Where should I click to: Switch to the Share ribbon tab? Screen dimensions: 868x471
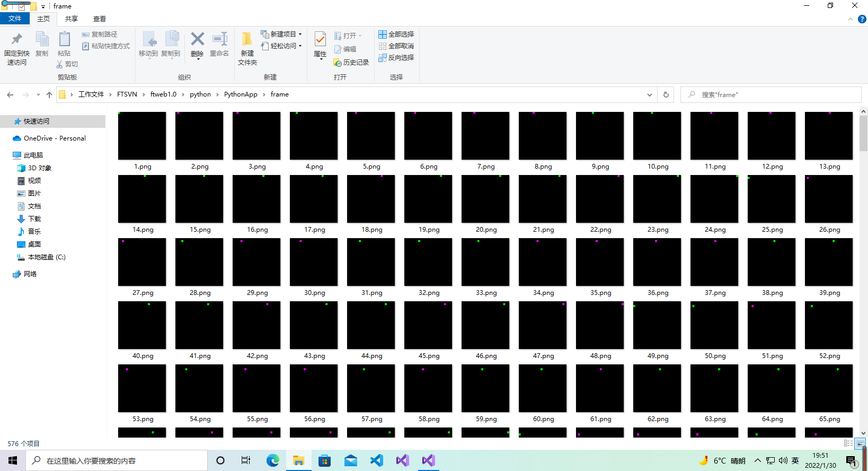click(72, 19)
